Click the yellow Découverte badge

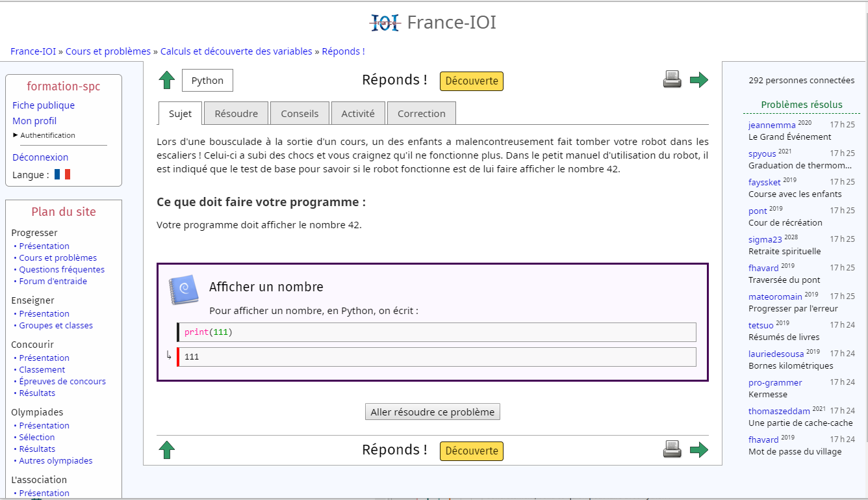pyautogui.click(x=471, y=81)
